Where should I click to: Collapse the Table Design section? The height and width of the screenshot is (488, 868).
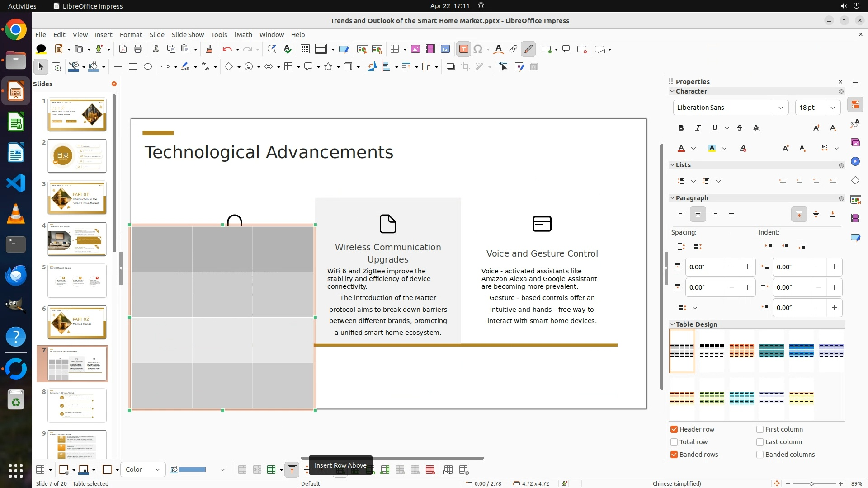(x=672, y=324)
